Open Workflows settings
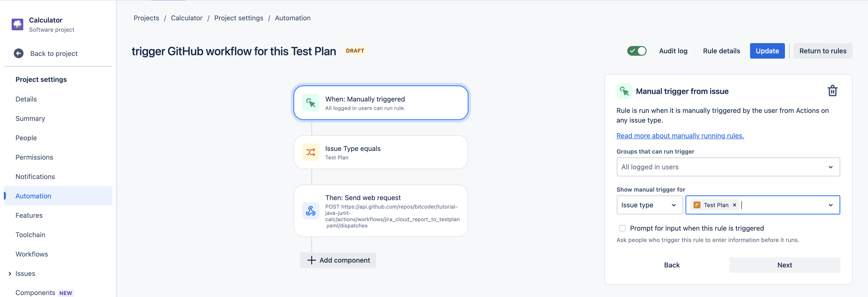 coord(32,254)
